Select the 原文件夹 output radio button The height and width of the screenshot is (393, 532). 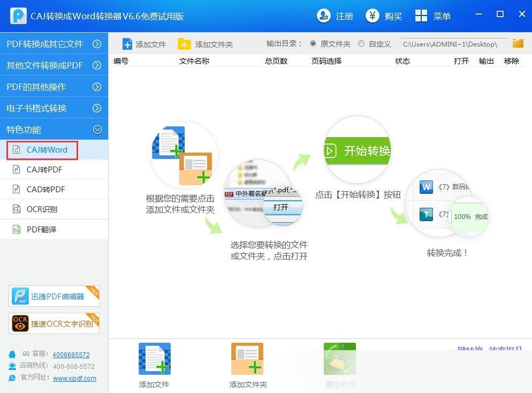(313, 43)
